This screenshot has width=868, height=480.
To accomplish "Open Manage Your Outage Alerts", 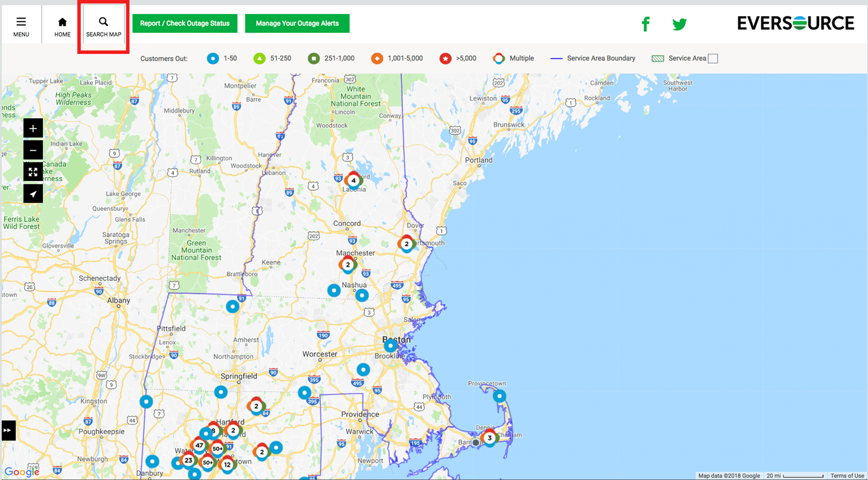I will click(x=297, y=23).
